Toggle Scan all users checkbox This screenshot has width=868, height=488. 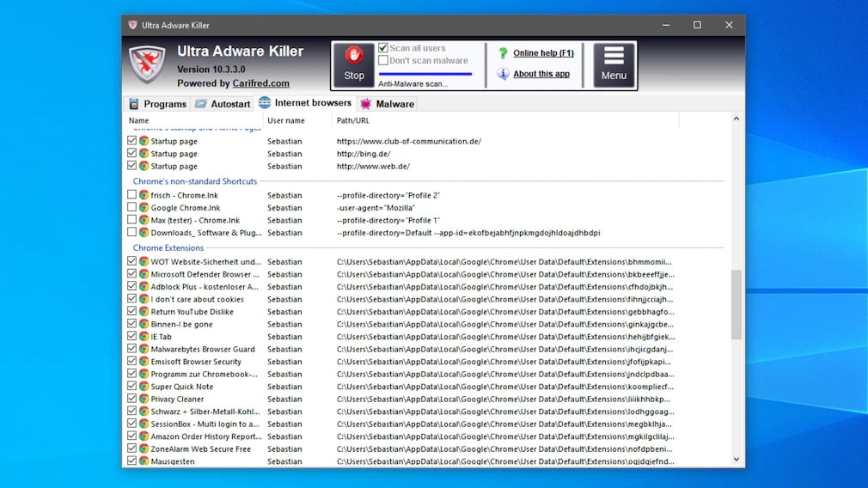(x=383, y=48)
